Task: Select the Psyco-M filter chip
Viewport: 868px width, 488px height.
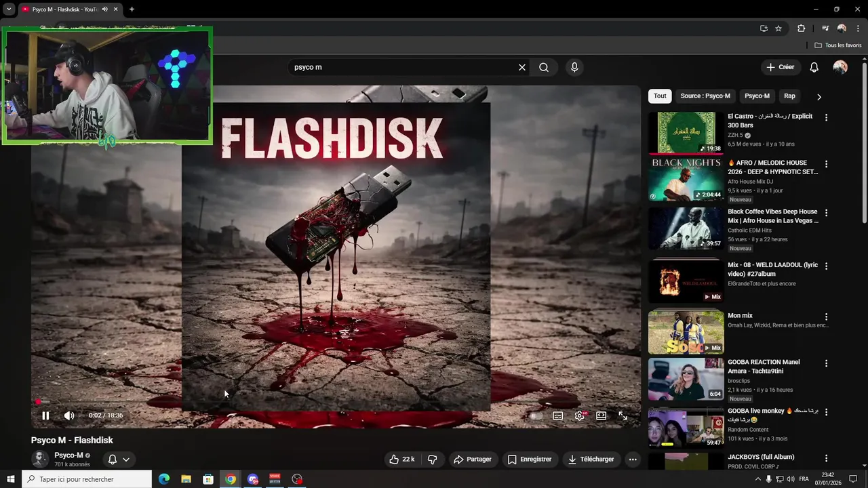Action: point(757,96)
